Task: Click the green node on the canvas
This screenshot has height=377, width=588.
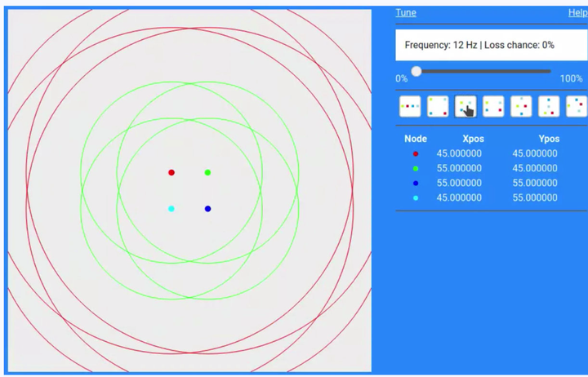Action: (x=207, y=172)
